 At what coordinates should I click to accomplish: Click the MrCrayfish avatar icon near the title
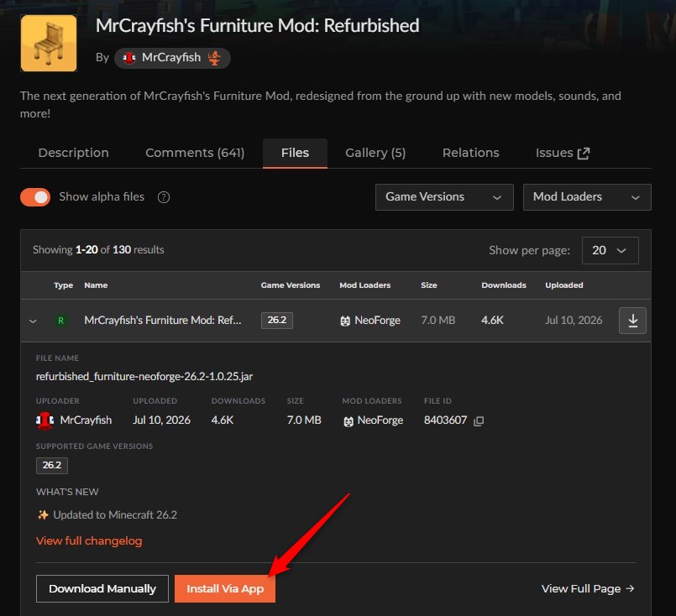[x=129, y=58]
